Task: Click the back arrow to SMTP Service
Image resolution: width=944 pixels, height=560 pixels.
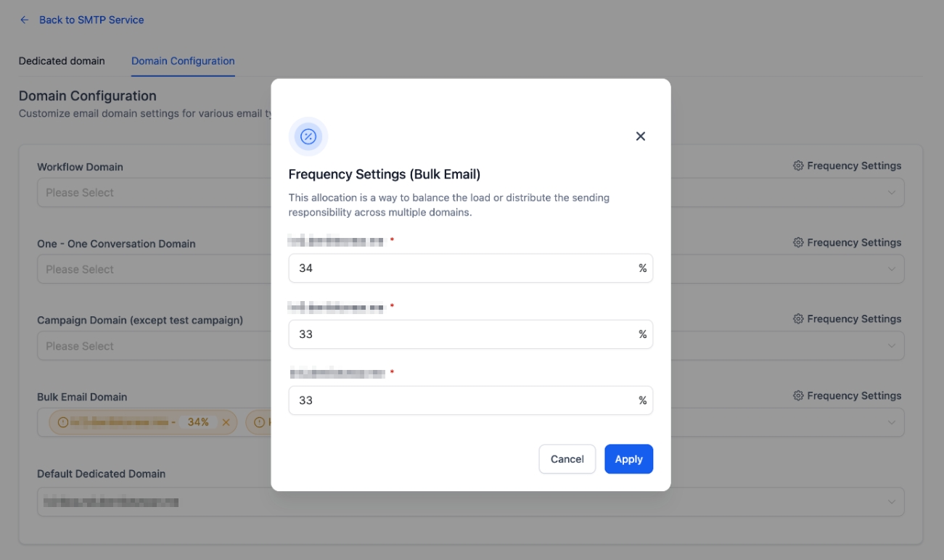Action: tap(25, 20)
